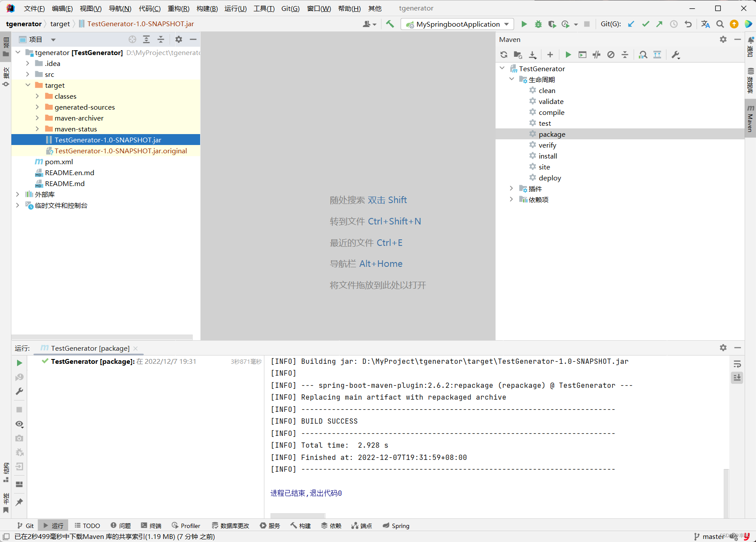Execute Maven goal icon
This screenshot has width=756, height=542.
pos(583,55)
